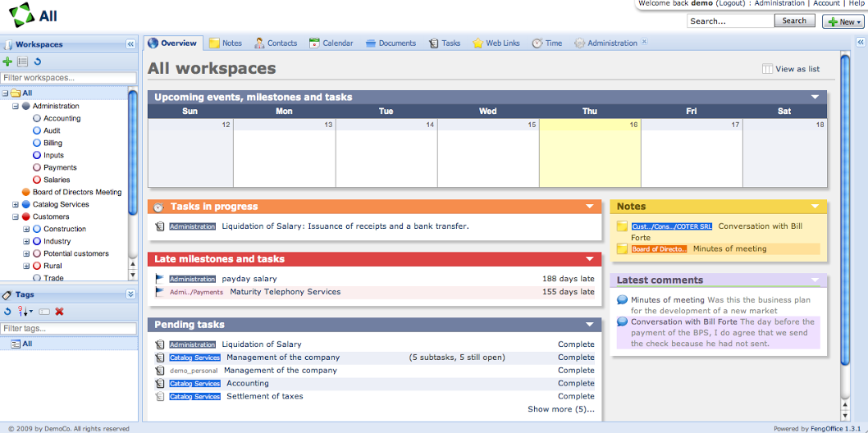
Task: Click the rename tag icon
Action: (45, 312)
